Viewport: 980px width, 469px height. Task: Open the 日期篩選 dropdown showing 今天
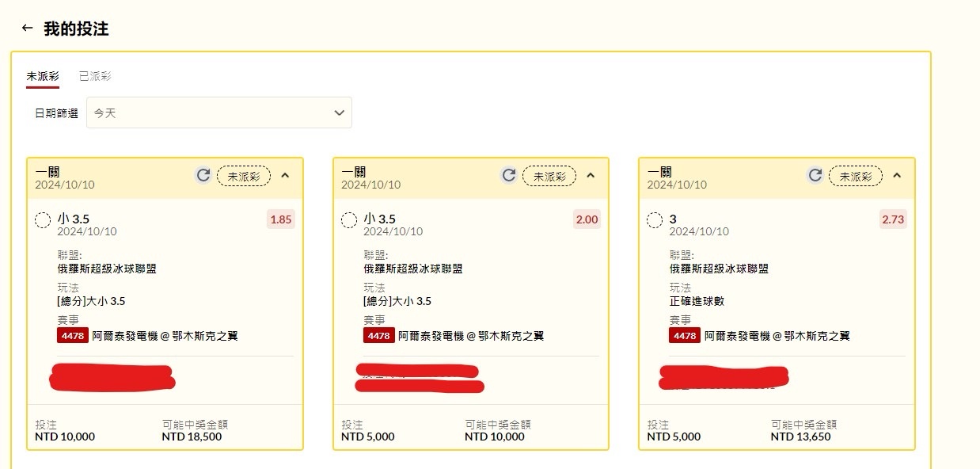[219, 113]
